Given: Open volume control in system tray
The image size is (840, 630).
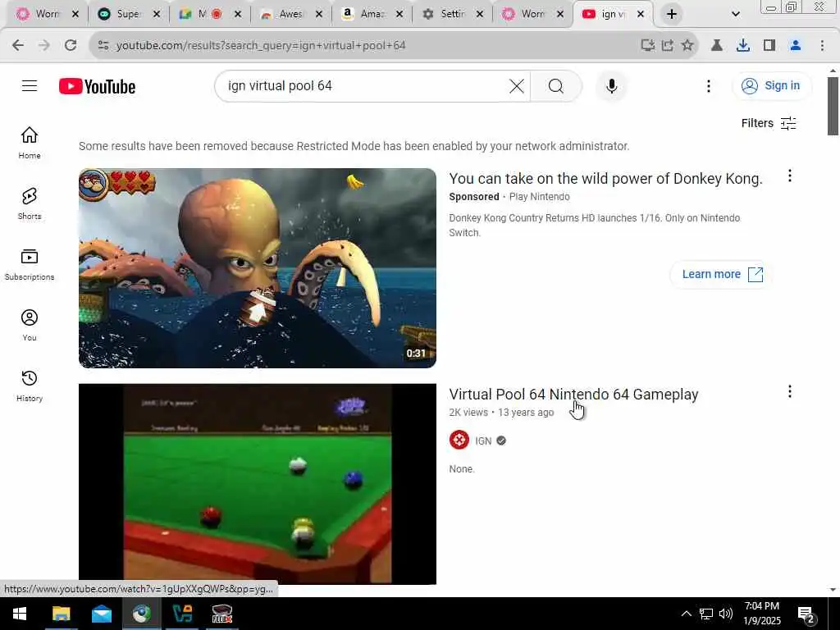Looking at the screenshot, I should tap(726, 614).
